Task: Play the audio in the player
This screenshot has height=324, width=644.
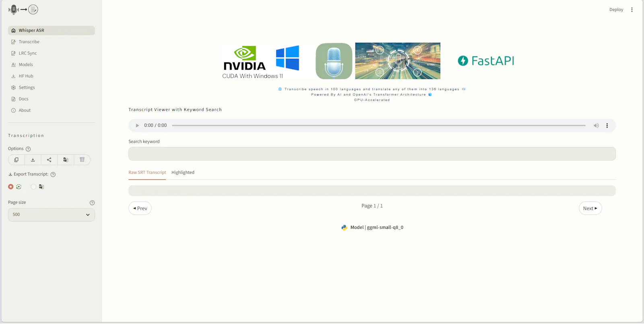Action: click(x=137, y=125)
